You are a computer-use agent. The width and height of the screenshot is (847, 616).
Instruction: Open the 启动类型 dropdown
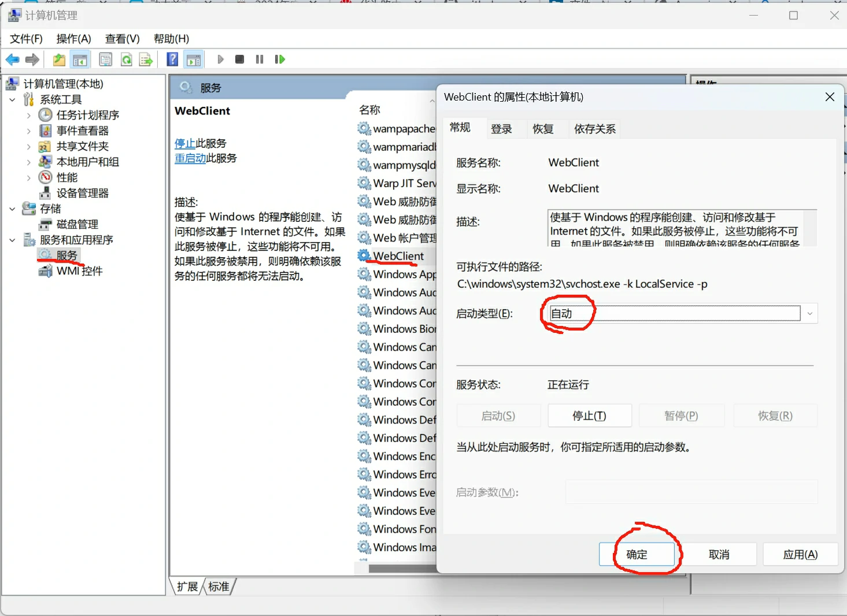click(x=810, y=314)
